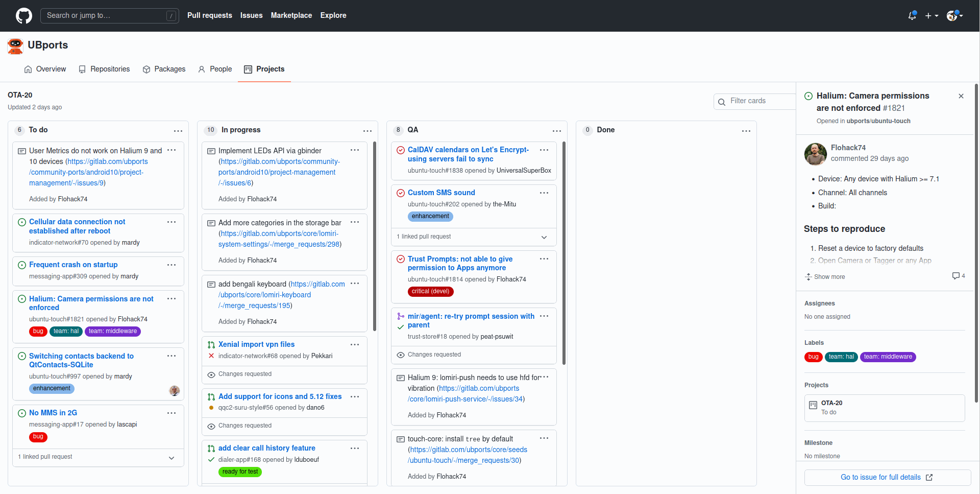The height and width of the screenshot is (494, 980).
Task: Expand linked pull request under Custom SMS sound
Action: (x=544, y=237)
